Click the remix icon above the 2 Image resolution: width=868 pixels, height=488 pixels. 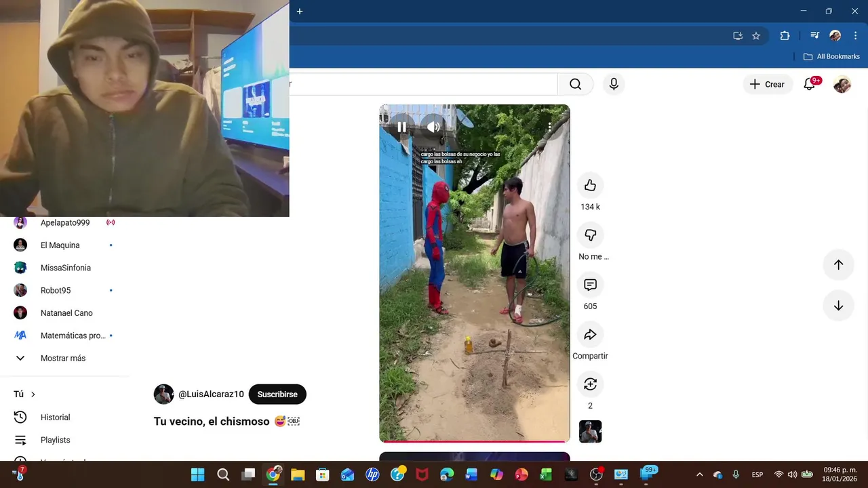pyautogui.click(x=590, y=384)
